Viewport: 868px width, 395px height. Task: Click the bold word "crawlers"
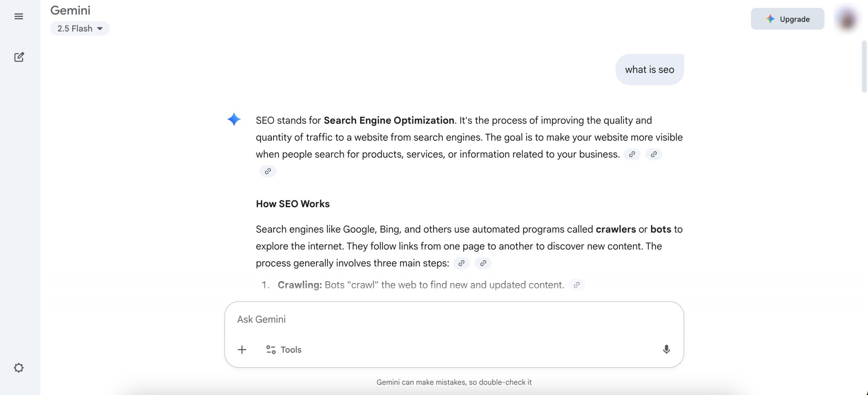click(x=616, y=229)
